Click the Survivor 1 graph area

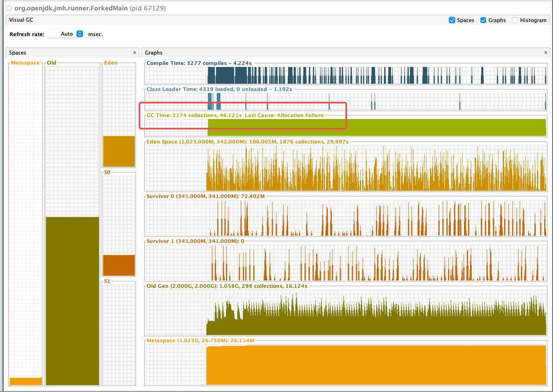[x=346, y=262]
